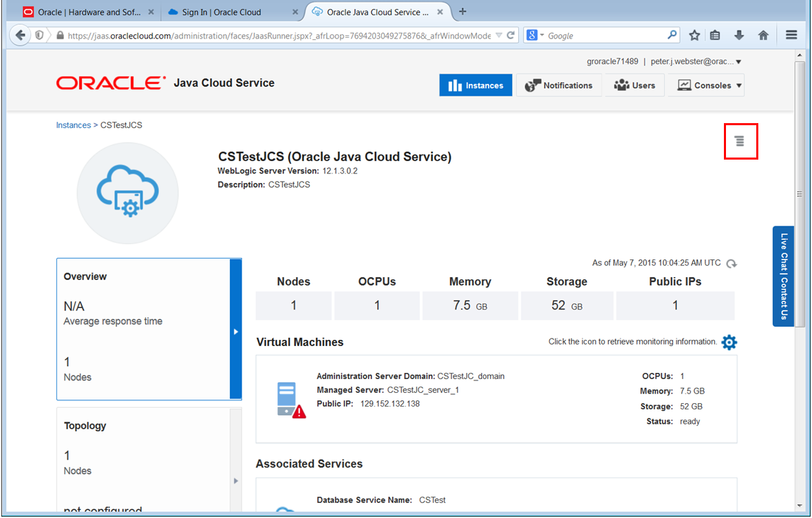
Task: Click the CSTestJC_domain administration server domain text
Action: click(471, 376)
